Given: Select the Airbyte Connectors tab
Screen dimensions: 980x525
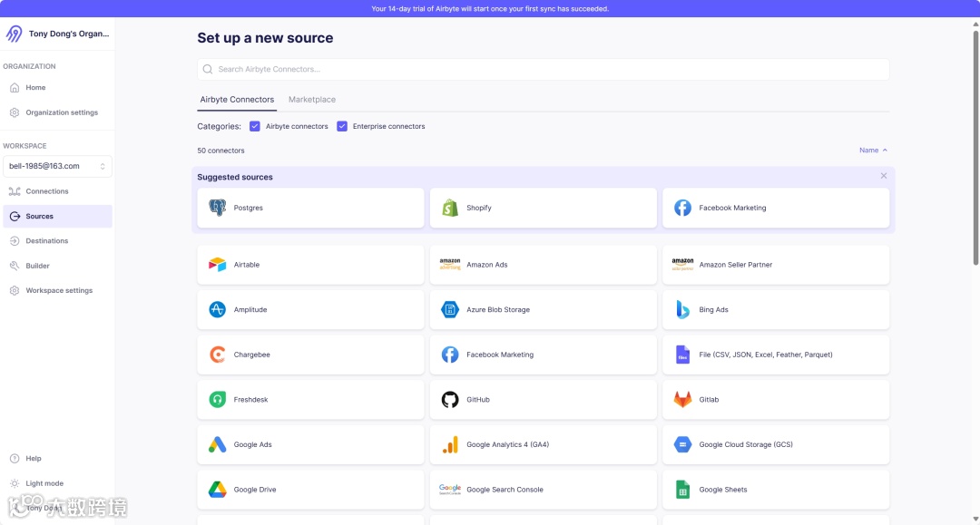Looking at the screenshot, I should click(x=237, y=99).
